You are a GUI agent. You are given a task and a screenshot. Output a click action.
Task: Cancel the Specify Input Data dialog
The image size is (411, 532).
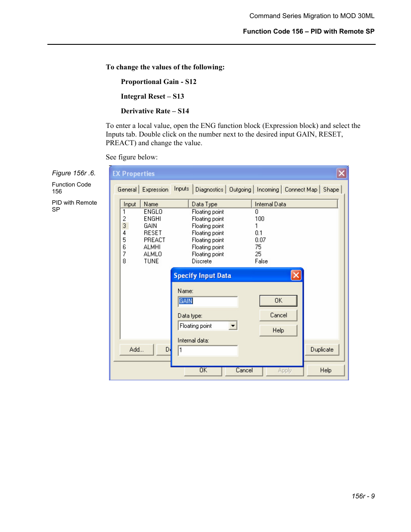pos(278,315)
